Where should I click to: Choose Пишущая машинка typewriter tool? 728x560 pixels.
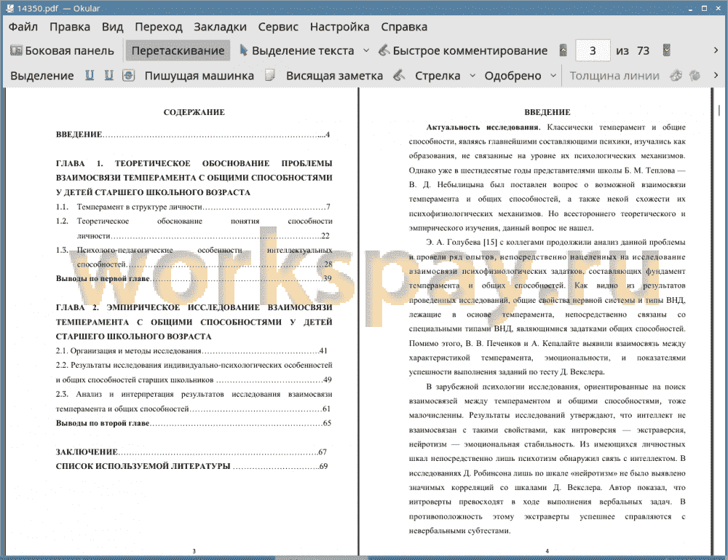[x=199, y=76]
